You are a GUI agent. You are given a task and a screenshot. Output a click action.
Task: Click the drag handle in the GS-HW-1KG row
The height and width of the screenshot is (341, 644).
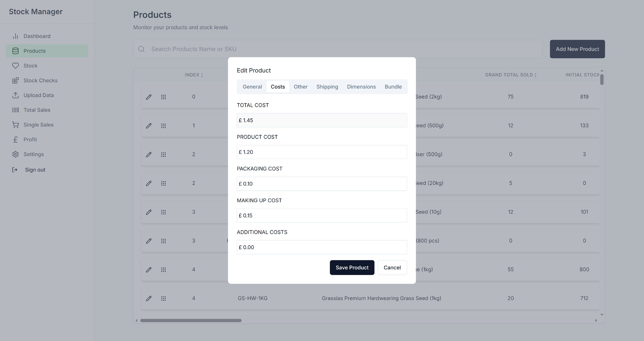[x=163, y=298]
